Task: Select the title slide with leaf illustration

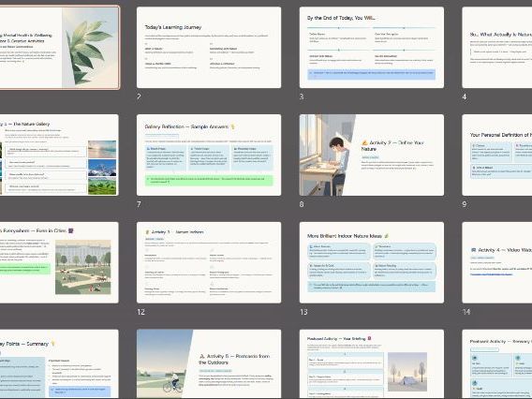Action: (x=59, y=48)
